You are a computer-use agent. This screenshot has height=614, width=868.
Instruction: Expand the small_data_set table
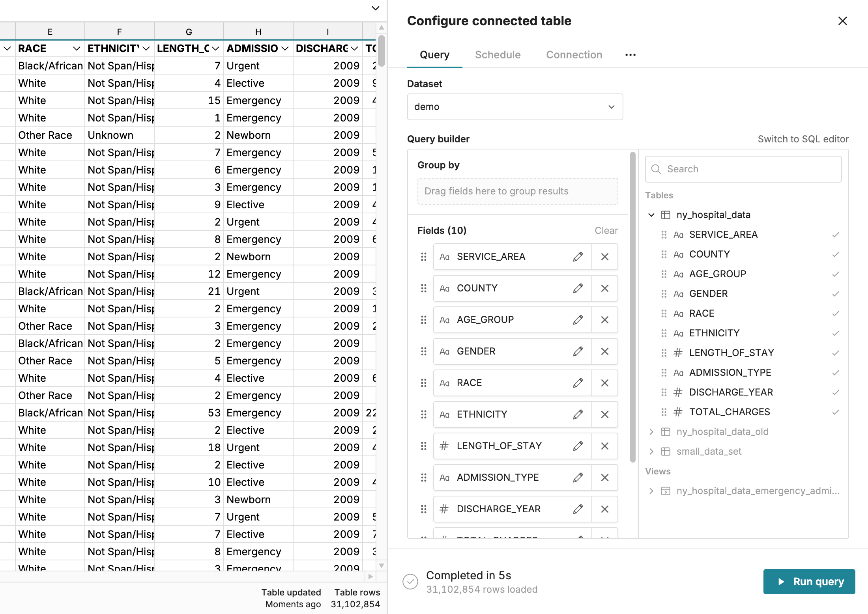pos(651,452)
